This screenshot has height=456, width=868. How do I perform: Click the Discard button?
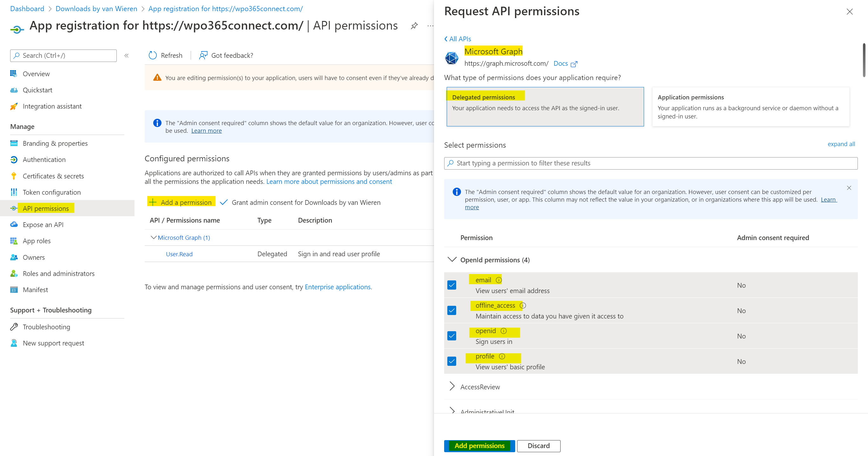coord(538,446)
